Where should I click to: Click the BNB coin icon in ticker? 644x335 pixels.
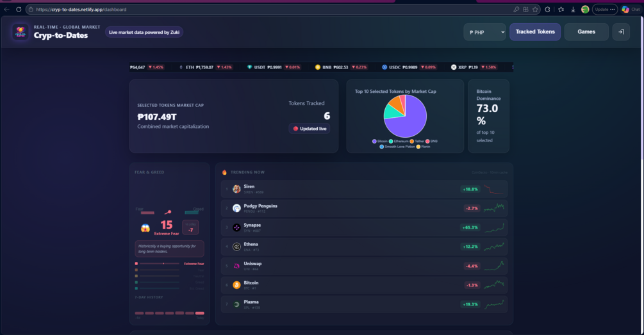click(317, 67)
